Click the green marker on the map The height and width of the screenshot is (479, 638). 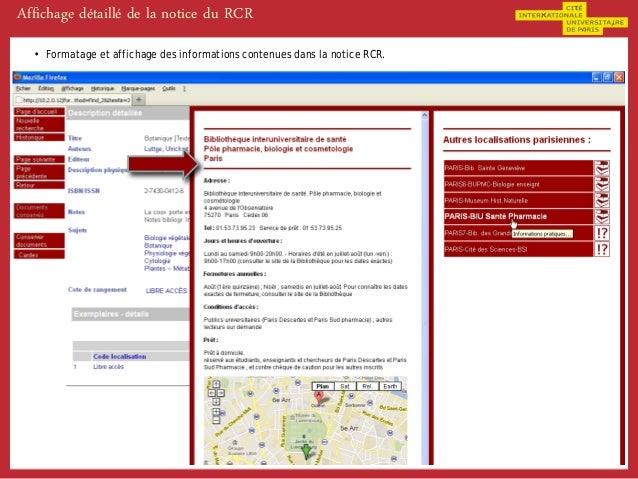306,452
